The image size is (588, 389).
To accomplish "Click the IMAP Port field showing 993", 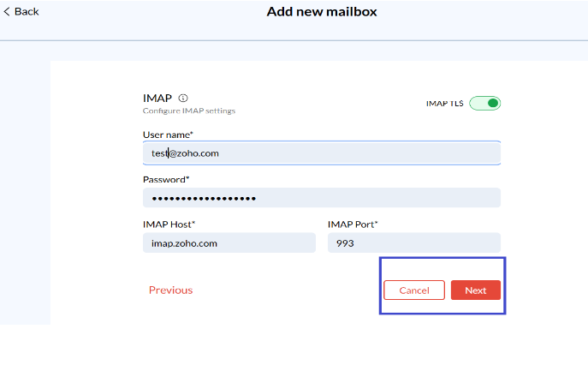I will click(413, 243).
